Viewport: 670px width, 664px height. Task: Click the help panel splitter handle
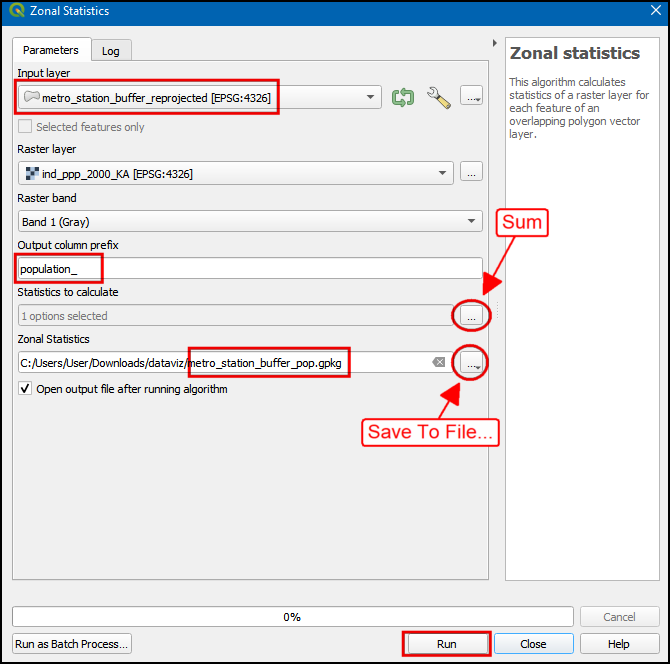pos(497,310)
